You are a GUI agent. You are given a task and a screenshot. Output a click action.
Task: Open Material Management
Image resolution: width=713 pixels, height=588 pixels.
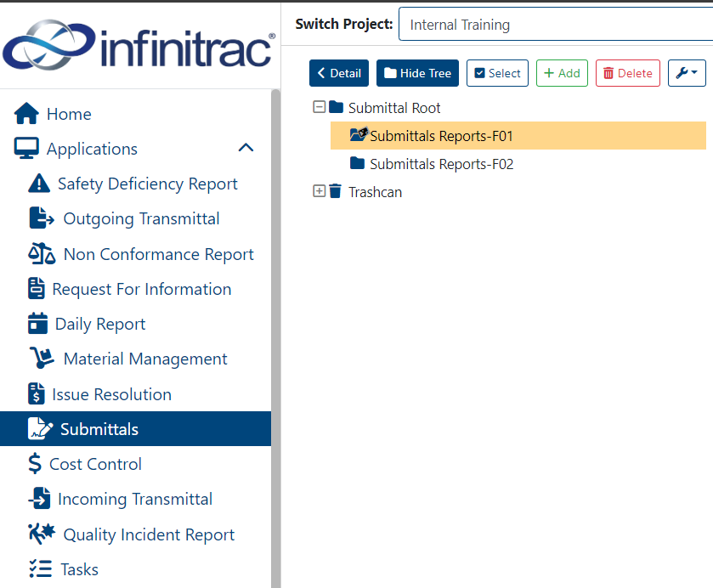[x=145, y=359]
